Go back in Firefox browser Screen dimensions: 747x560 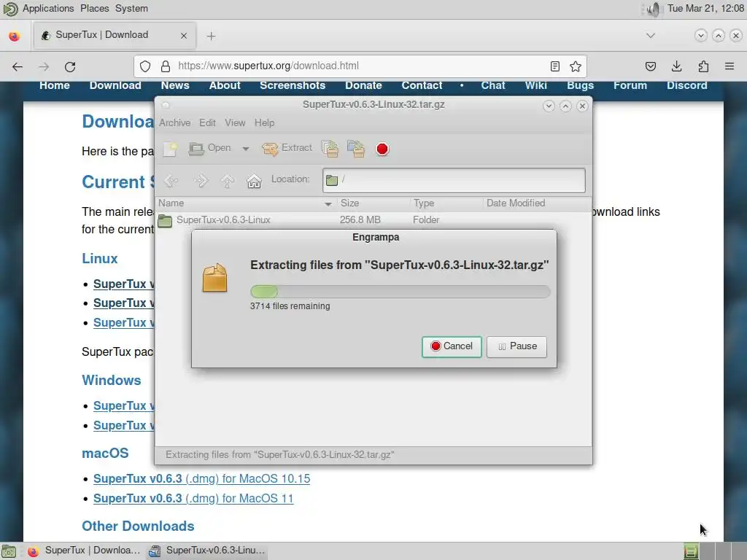18,66
